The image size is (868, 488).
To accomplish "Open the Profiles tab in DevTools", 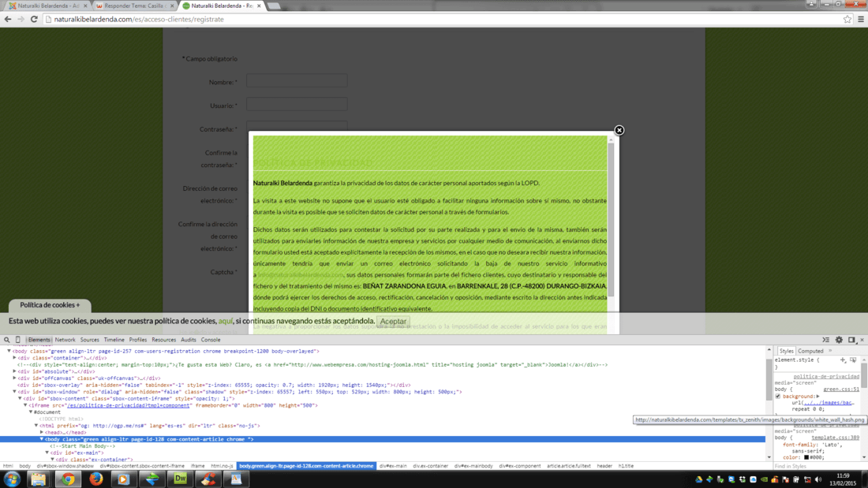I will click(x=138, y=340).
